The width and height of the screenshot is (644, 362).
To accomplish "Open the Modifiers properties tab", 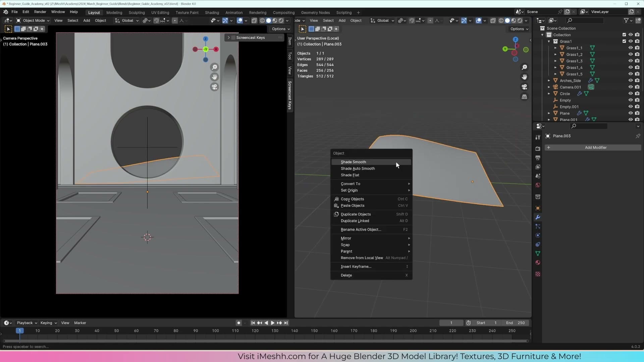I will (x=538, y=217).
